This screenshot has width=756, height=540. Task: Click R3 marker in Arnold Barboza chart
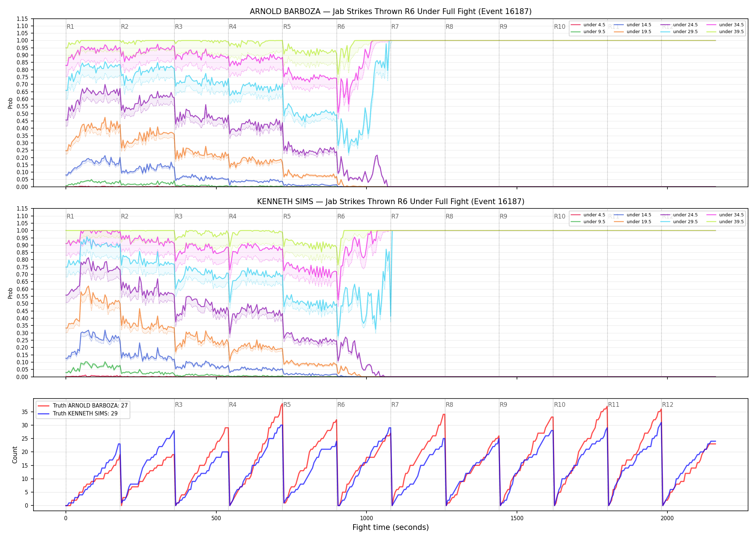tap(179, 27)
